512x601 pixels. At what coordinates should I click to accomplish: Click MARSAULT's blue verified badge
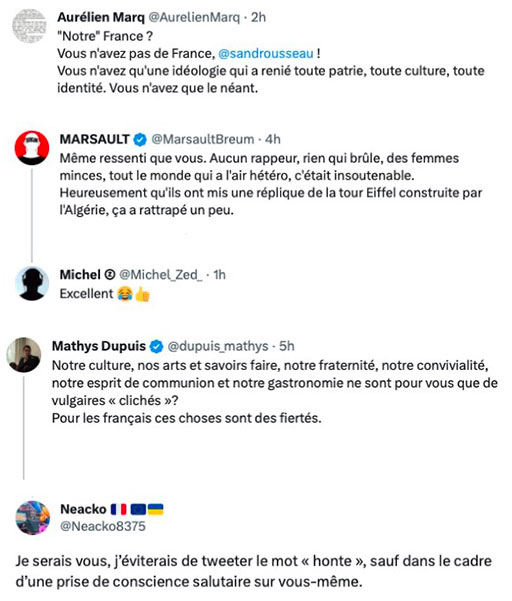click(x=140, y=140)
